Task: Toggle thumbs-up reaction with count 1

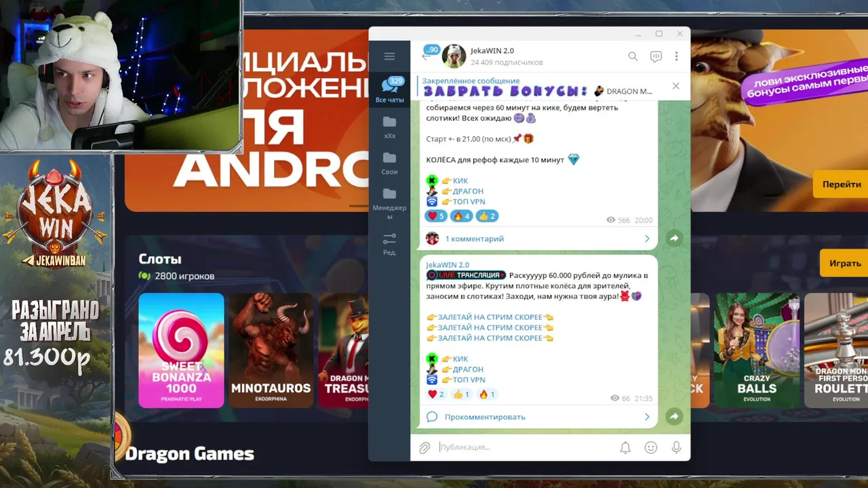Action: click(x=461, y=394)
